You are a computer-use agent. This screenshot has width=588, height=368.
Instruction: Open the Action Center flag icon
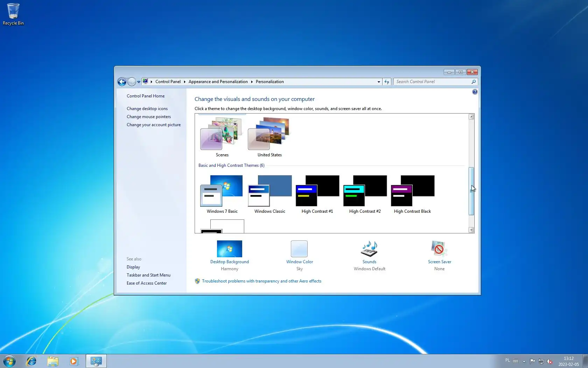[532, 361]
